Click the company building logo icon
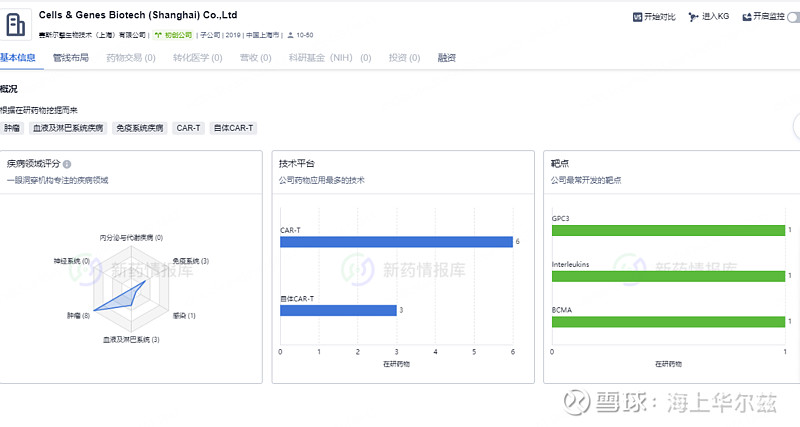The height and width of the screenshot is (427, 800). click(15, 24)
